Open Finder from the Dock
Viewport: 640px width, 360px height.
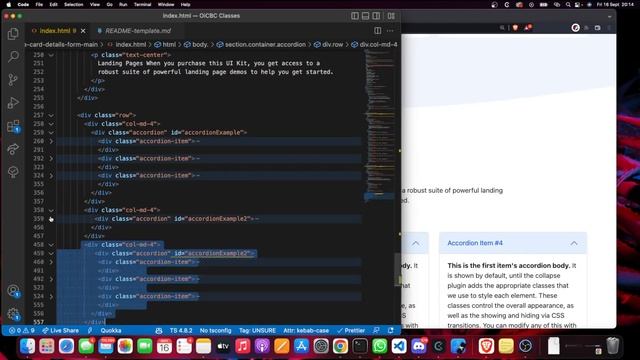tap(27, 346)
